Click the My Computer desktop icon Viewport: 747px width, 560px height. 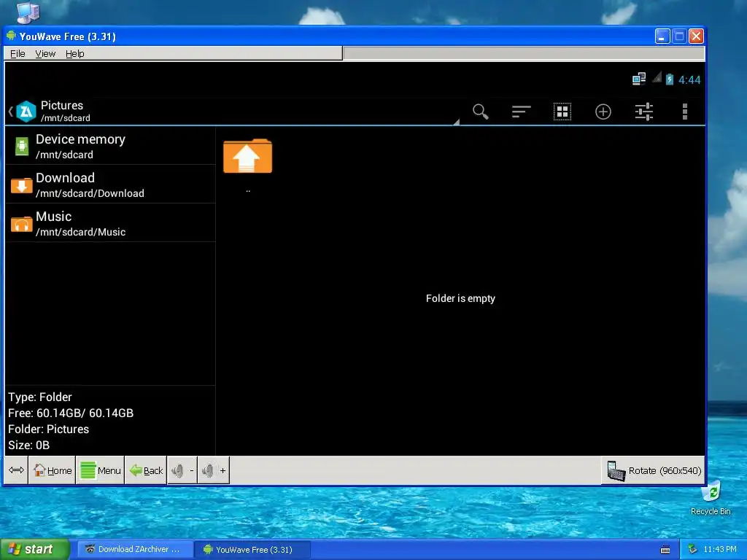[28, 12]
